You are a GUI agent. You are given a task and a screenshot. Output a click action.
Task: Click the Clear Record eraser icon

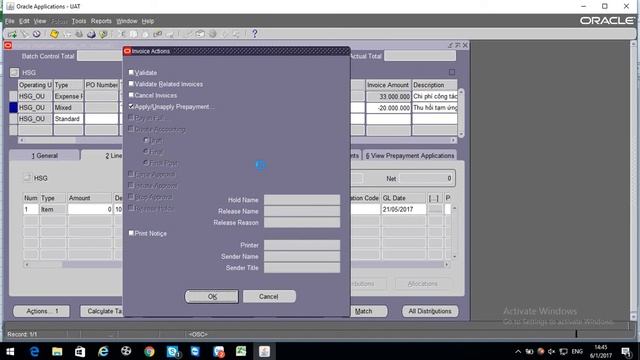(157, 34)
